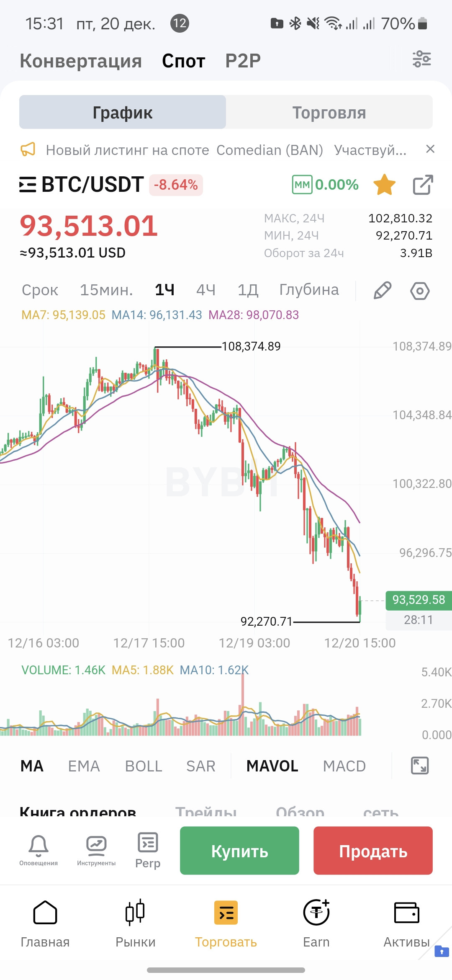Go to the Активы wallet page
The image size is (452, 980).
406,922
